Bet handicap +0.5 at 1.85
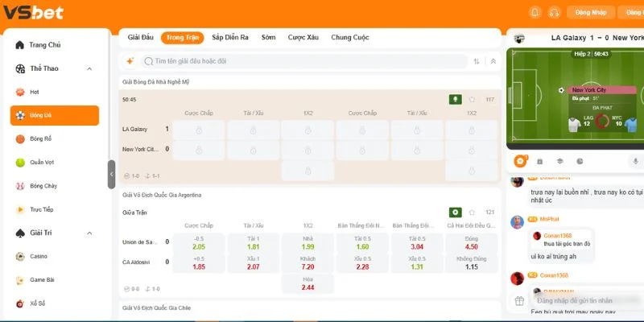644x322 pixels. point(199,263)
